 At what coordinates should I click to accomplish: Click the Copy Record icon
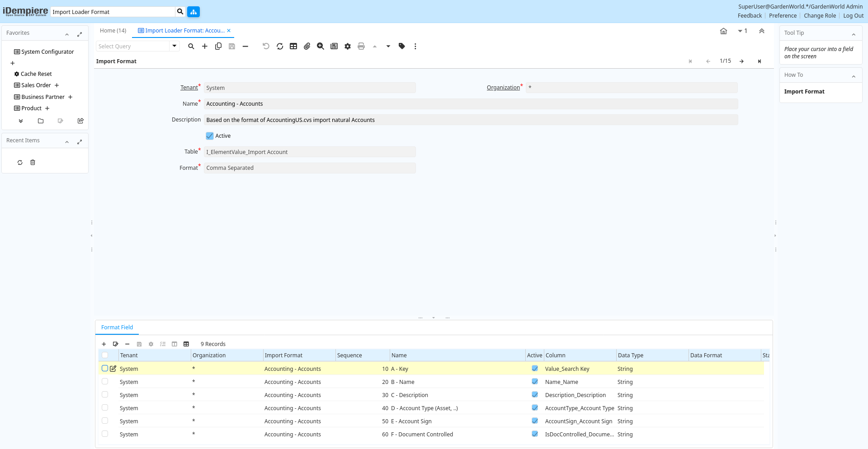[x=218, y=46]
